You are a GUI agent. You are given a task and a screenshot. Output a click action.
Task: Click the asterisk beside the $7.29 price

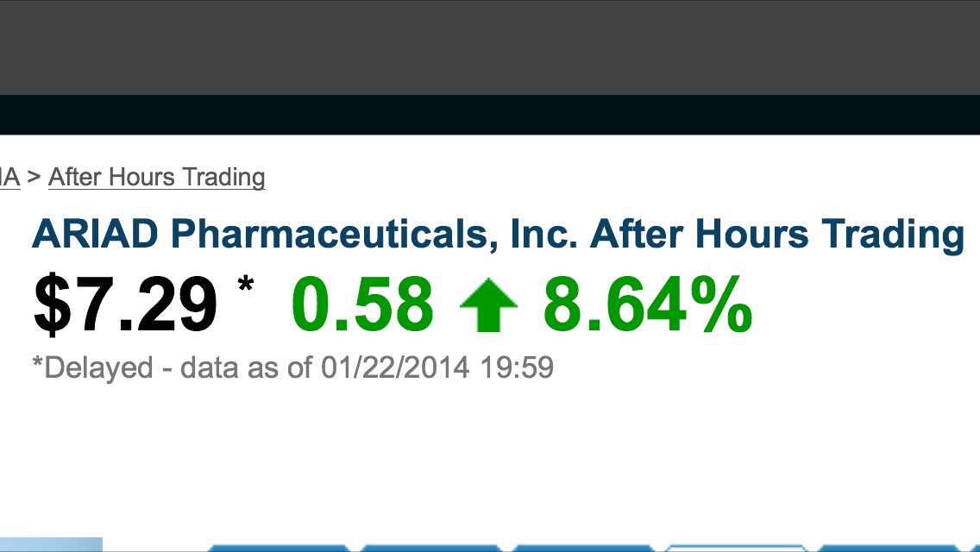pos(246,286)
